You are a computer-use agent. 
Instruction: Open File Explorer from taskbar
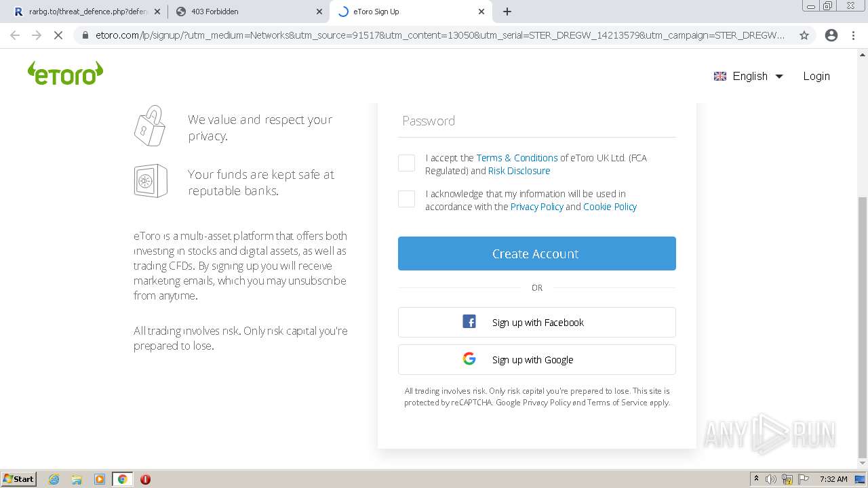(x=77, y=479)
